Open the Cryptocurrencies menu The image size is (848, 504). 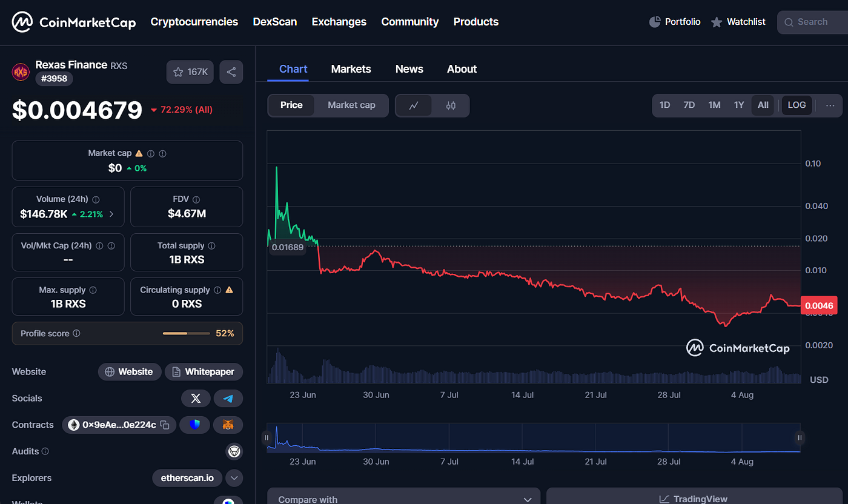[194, 22]
